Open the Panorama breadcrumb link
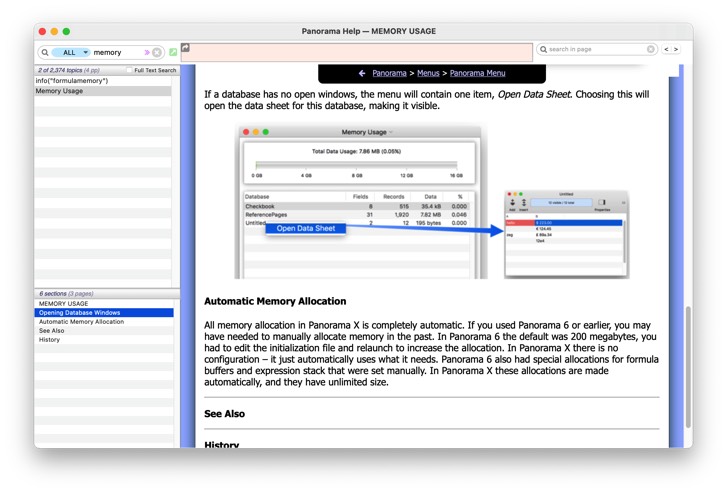Screen dimensions: 727x493 [389, 73]
